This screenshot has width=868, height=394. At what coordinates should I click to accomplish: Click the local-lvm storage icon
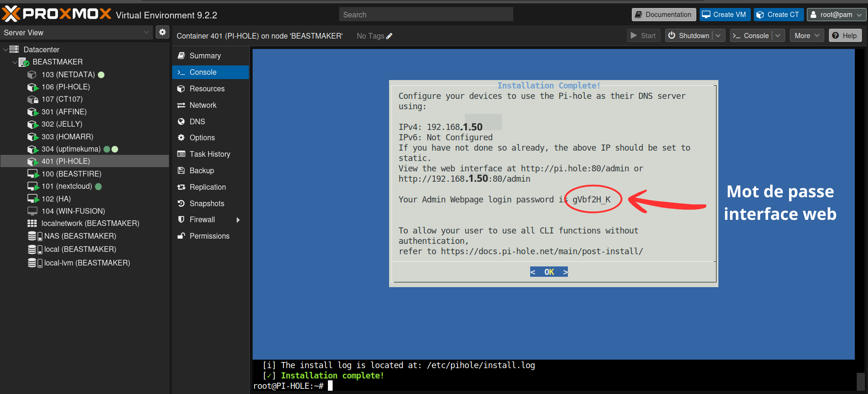pyautogui.click(x=35, y=263)
